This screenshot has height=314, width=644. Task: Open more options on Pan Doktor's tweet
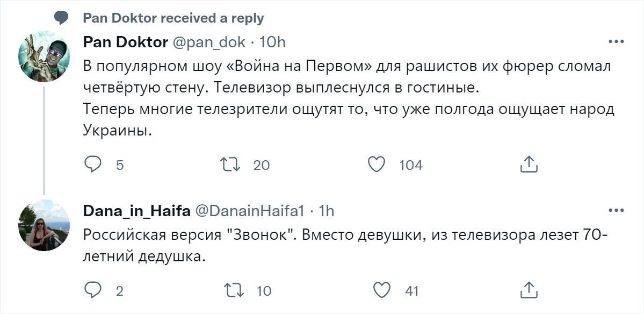[x=615, y=42]
